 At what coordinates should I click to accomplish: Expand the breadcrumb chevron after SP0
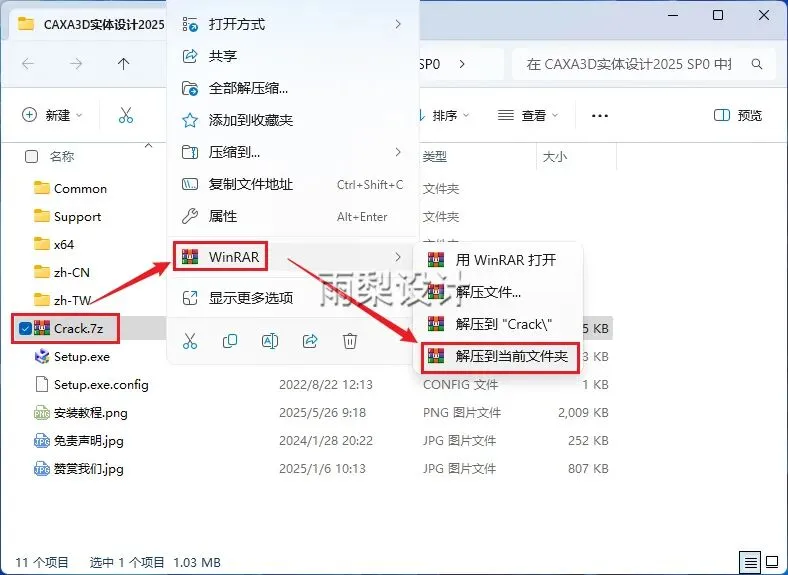462,64
